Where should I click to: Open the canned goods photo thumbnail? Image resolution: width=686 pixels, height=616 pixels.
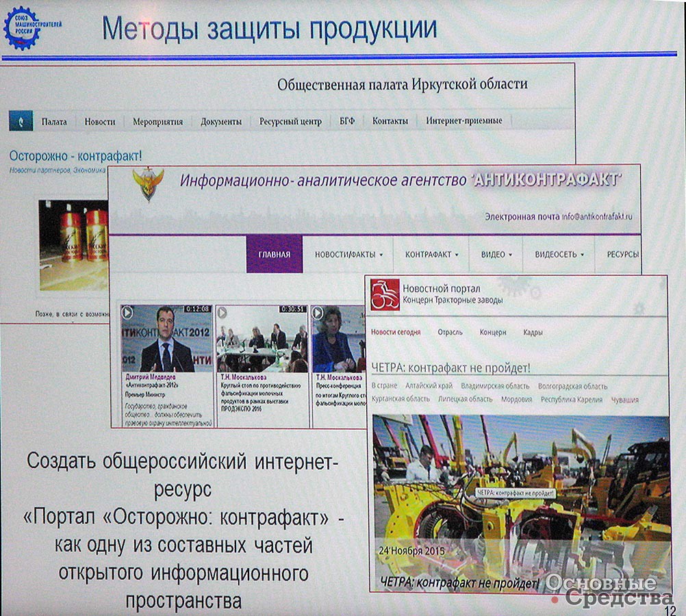click(x=73, y=246)
